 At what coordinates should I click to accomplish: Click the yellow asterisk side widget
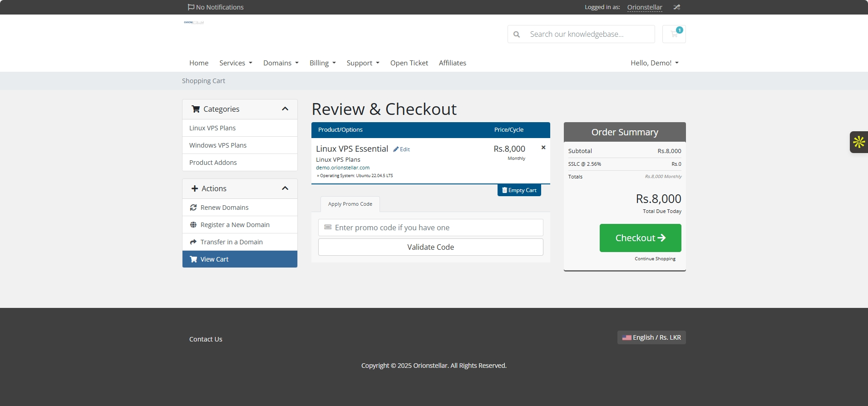[858, 142]
